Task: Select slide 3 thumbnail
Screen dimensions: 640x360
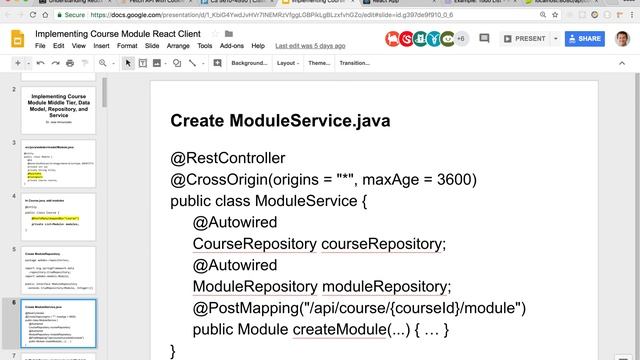Action: coord(58,164)
